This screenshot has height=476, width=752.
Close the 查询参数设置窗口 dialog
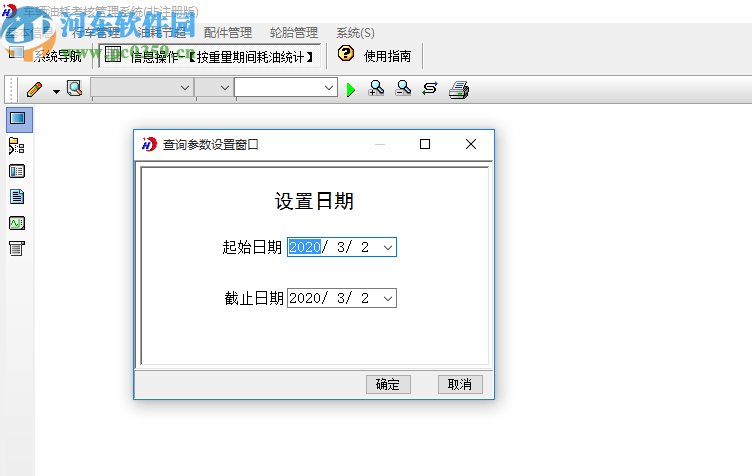tap(471, 144)
